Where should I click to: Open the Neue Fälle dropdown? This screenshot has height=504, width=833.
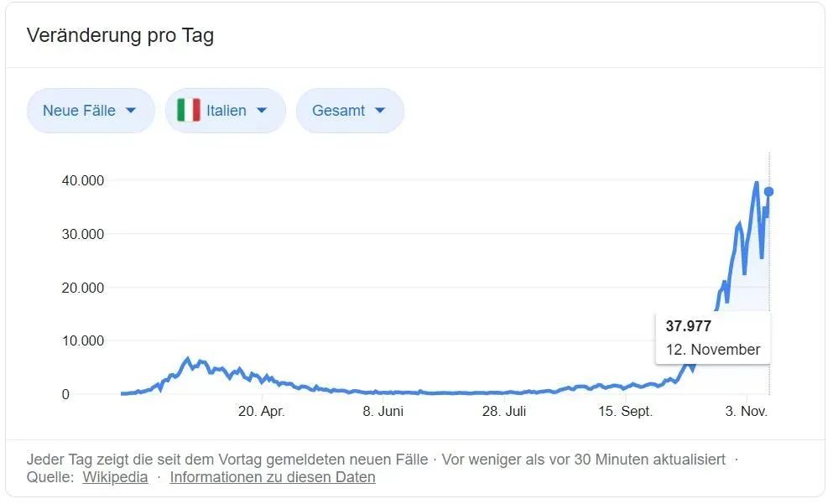pos(91,111)
